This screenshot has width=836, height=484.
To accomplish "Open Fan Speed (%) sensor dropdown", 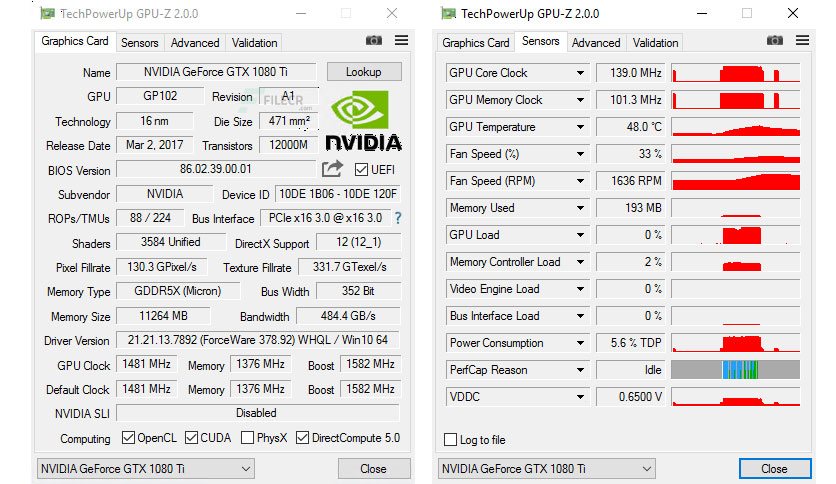I will 580,154.
